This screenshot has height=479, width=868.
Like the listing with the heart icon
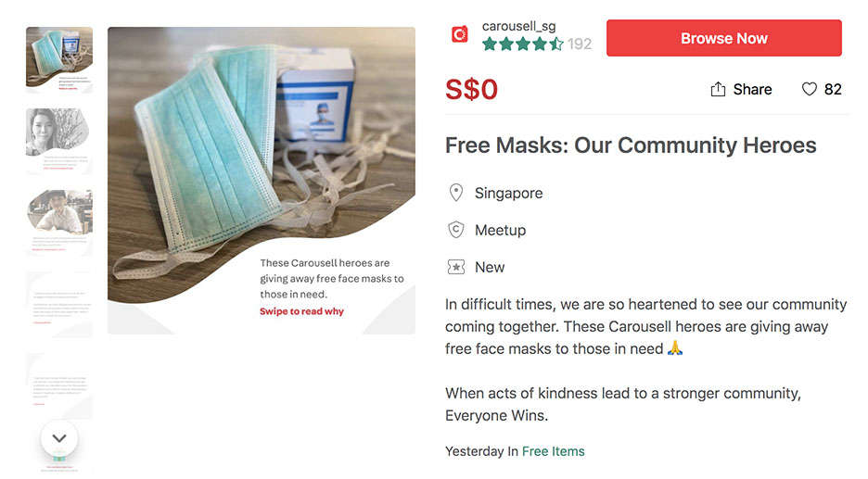(x=810, y=89)
